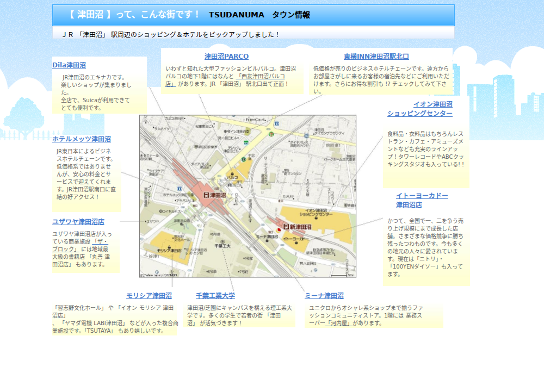The height and width of the screenshot is (392, 544).
Task: Click the モリシア description mentioning TSUTAYA
Action: [x=115, y=319]
